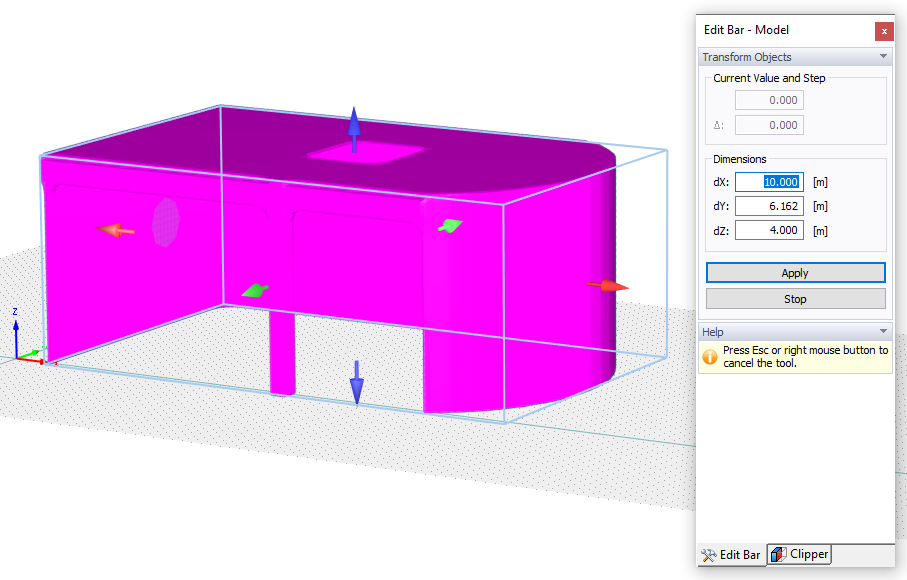907x580 pixels.
Task: Click the dZ dimension input field
Action: (769, 230)
